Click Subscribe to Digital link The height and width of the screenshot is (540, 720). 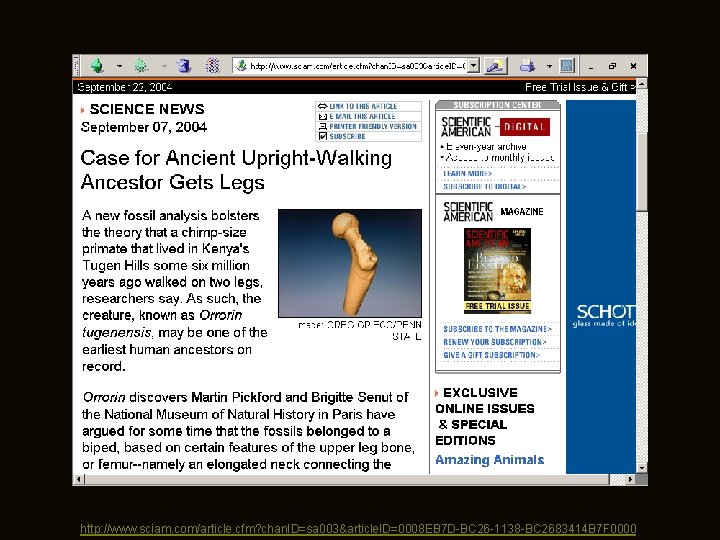pos(484,186)
